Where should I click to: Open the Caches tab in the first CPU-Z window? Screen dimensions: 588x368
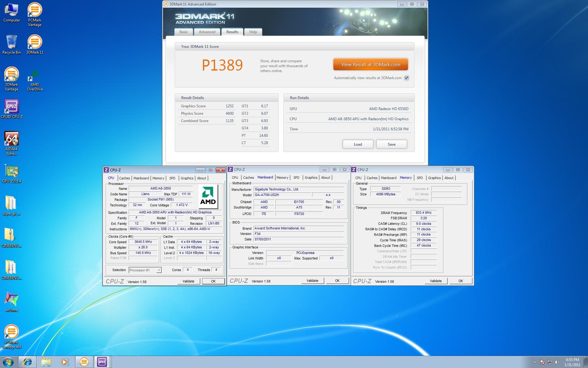point(124,178)
